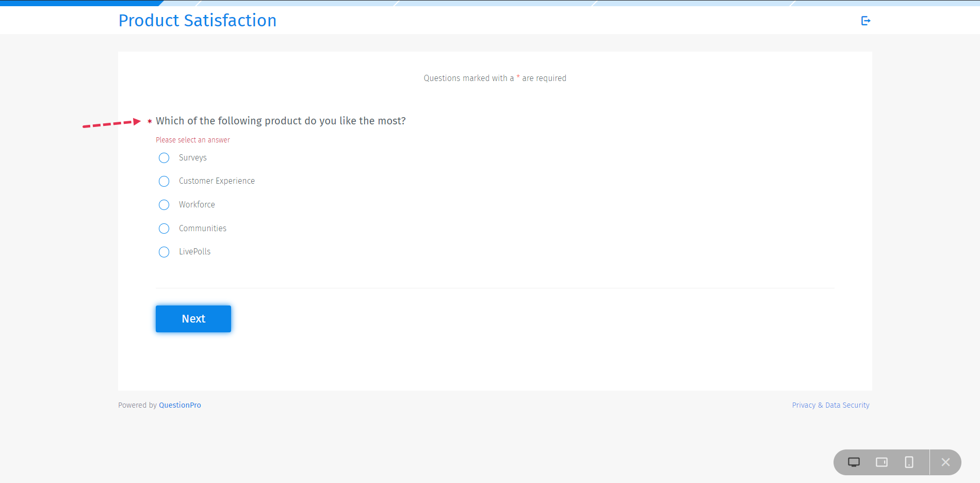The image size is (980, 483).
Task: Choose the Customer Experience radio option
Action: (164, 181)
